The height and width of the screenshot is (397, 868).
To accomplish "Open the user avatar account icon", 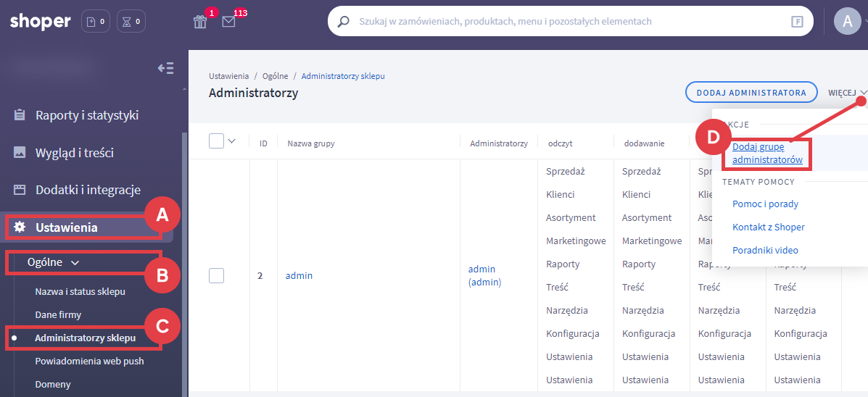I will (847, 22).
